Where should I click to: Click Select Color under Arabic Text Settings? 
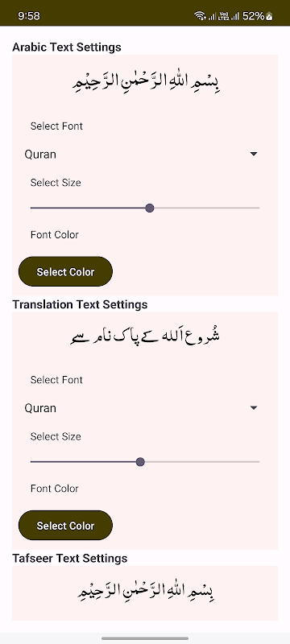65,271
